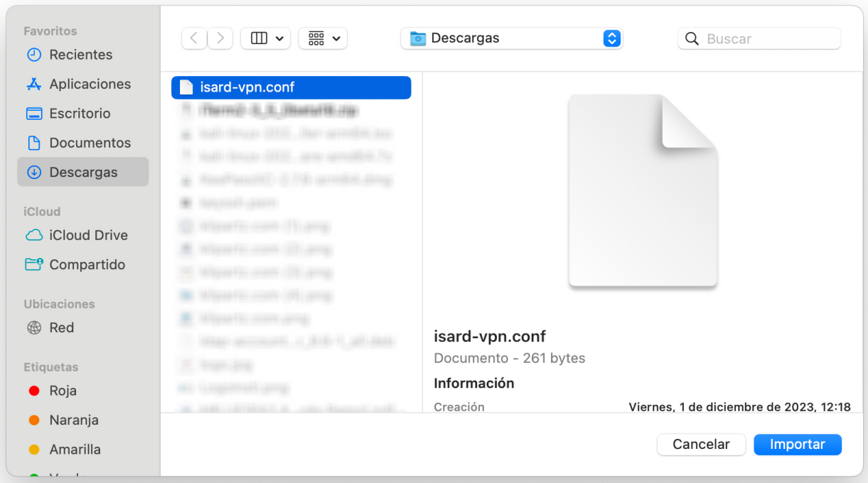Expand the Descargas folder location popup
This screenshot has width=868, height=483.
(611, 38)
